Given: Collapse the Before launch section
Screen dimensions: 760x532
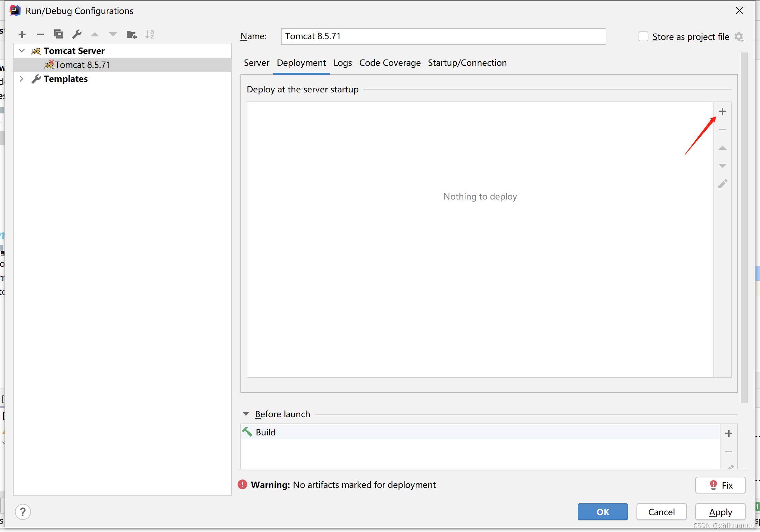Looking at the screenshot, I should click(x=246, y=414).
